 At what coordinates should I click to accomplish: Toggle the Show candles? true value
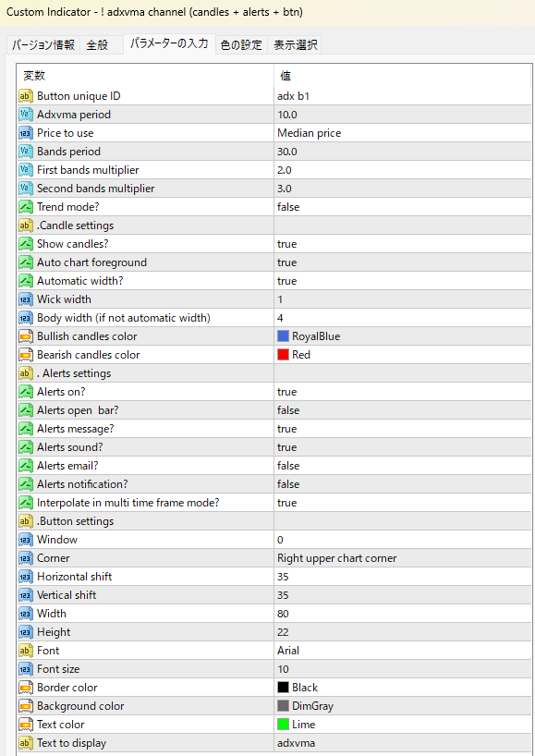(x=403, y=244)
